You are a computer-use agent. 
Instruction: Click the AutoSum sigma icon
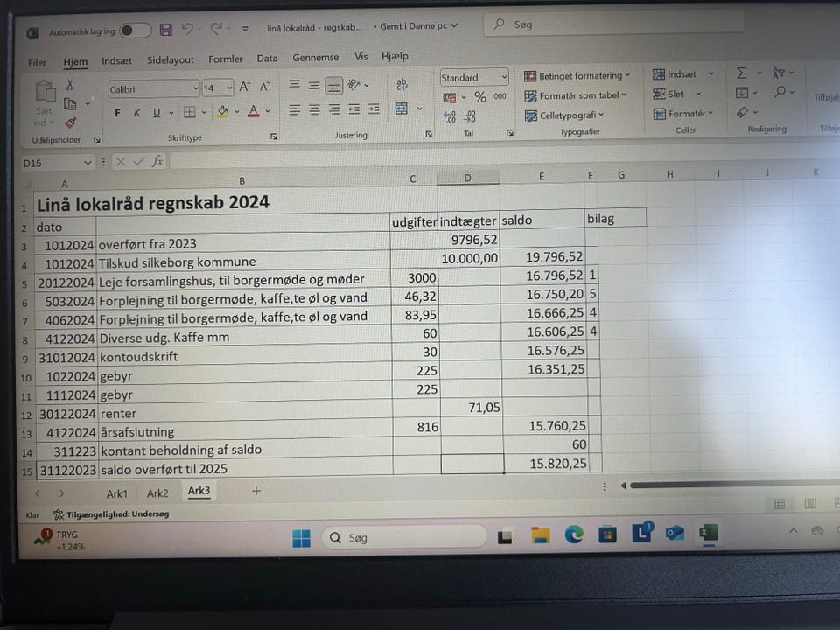741,73
